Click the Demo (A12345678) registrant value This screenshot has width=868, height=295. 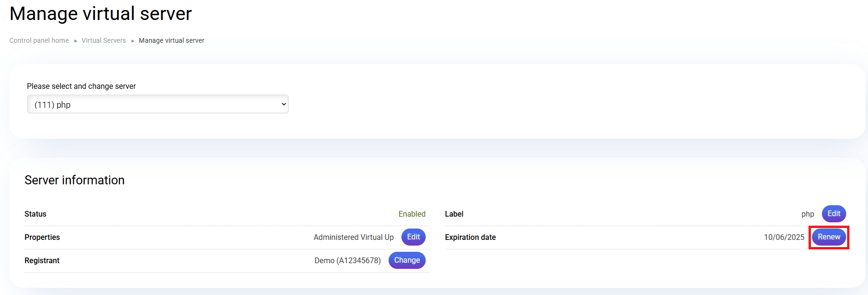pos(347,261)
